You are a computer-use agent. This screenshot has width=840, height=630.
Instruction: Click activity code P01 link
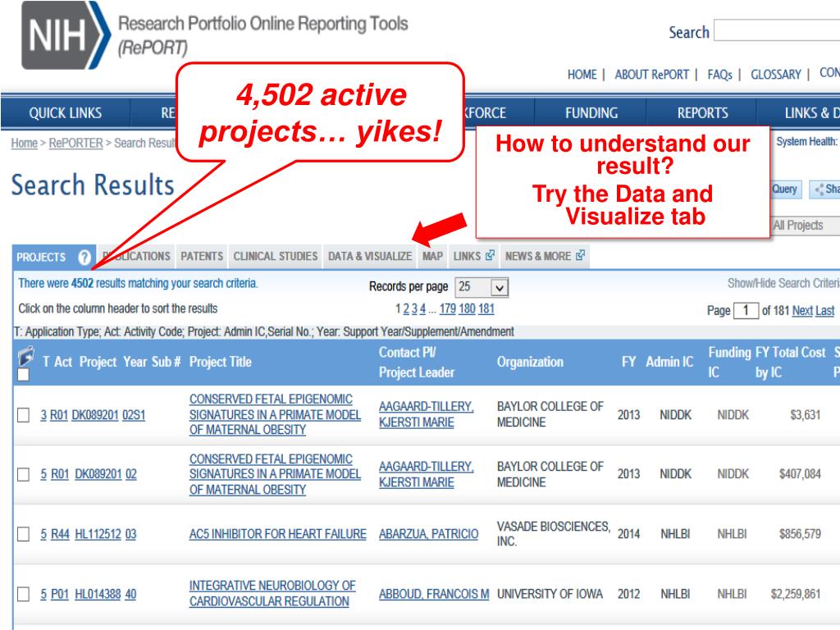pos(60,594)
